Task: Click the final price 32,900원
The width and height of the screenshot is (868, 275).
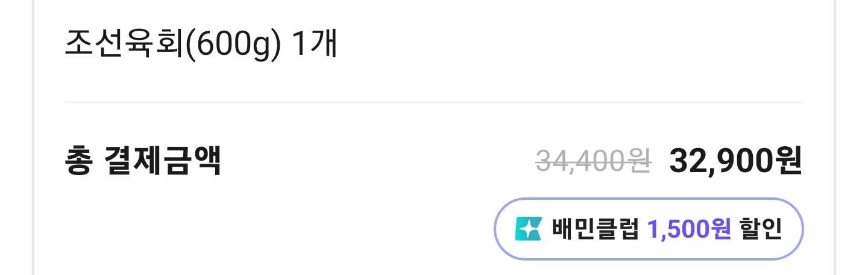Action: click(x=736, y=161)
